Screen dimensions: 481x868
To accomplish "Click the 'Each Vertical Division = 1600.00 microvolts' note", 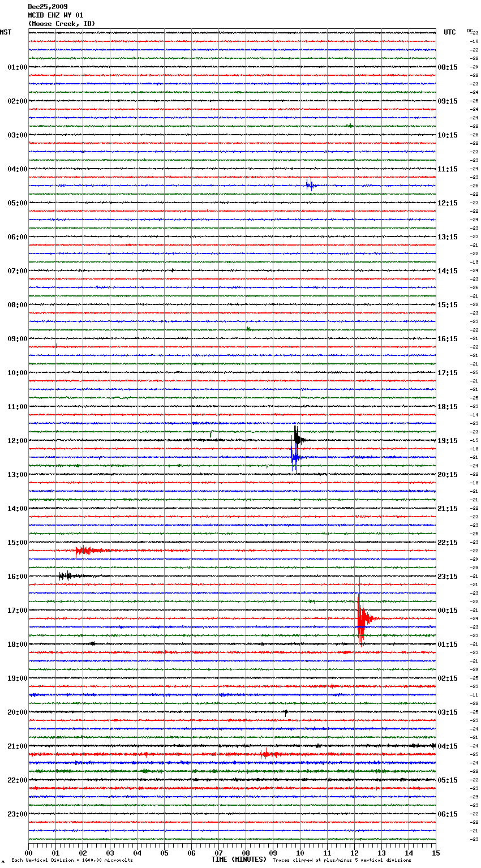I will click(72, 860).
